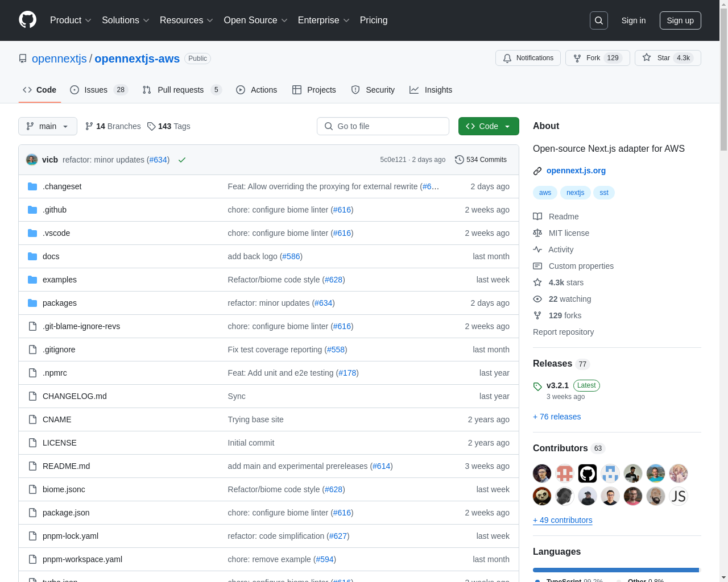The height and width of the screenshot is (582, 728).
Task: Click the README.md file icon
Action: pos(32,466)
